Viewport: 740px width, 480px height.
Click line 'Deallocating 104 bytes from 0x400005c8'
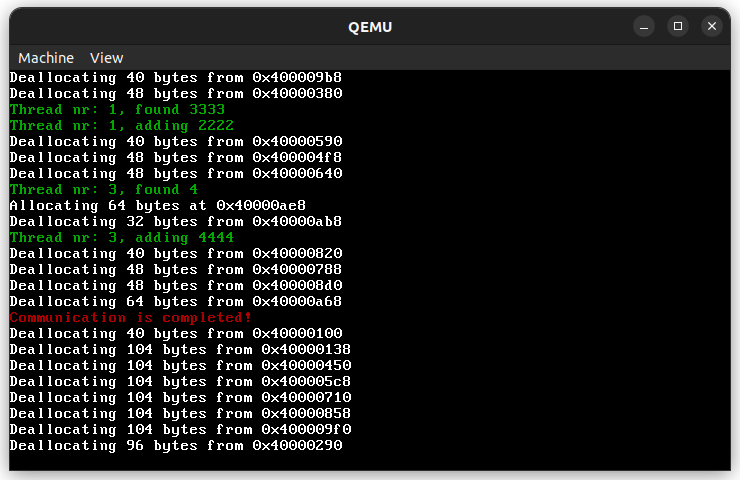pyautogui.click(x=180, y=382)
